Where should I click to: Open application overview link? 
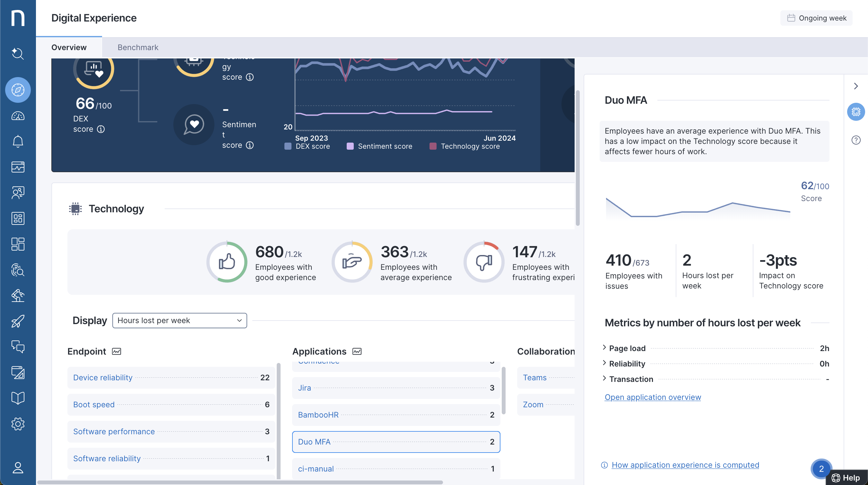point(653,397)
